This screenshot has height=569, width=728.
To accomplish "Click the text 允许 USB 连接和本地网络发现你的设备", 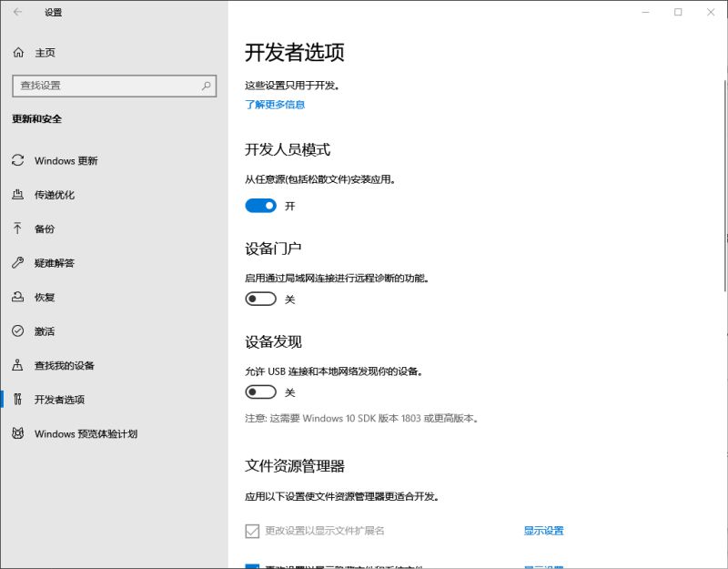I will pos(333,371).
